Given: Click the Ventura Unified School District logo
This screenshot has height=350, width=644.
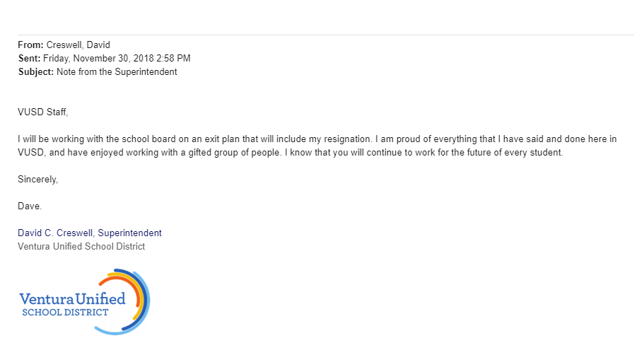Looking at the screenshot, I should coord(85,302).
